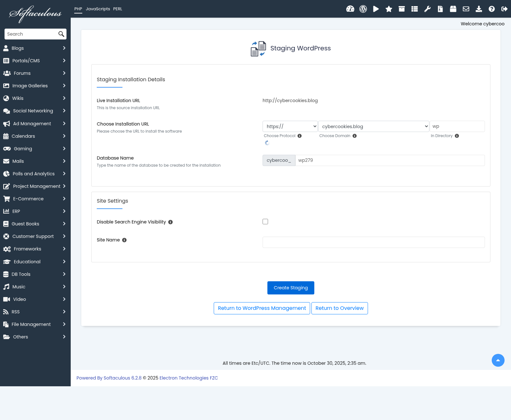Expand the Image Galleries category
The width and height of the screenshot is (511, 420).
click(35, 86)
